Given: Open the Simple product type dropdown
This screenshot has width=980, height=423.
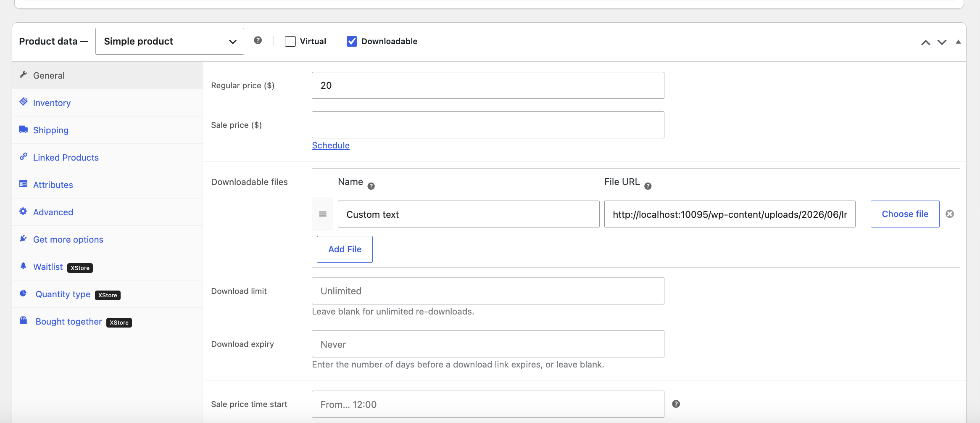Looking at the screenshot, I should point(170,41).
